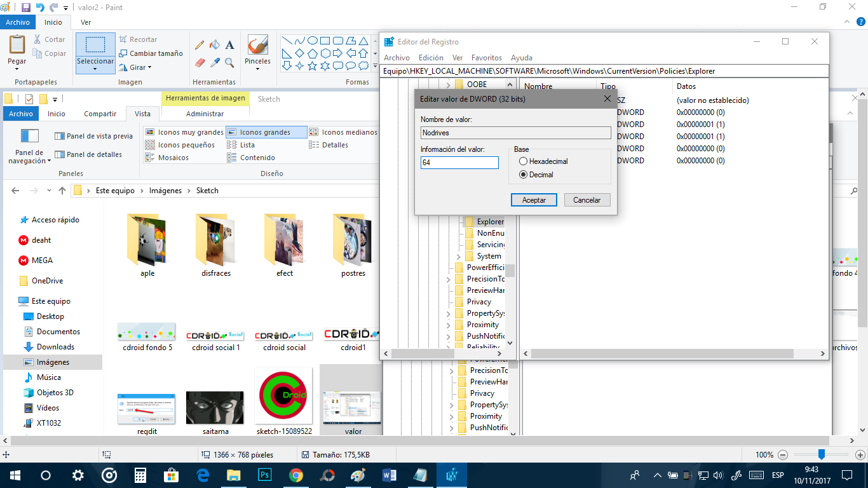Pick the Eraser tool
This screenshot has width=868, height=488.
pos(200,63)
